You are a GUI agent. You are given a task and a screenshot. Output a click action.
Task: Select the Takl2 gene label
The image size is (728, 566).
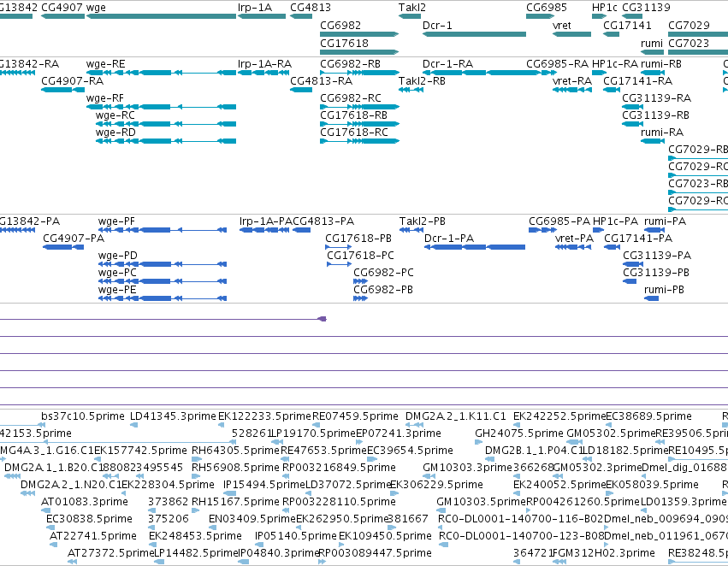[x=411, y=8]
